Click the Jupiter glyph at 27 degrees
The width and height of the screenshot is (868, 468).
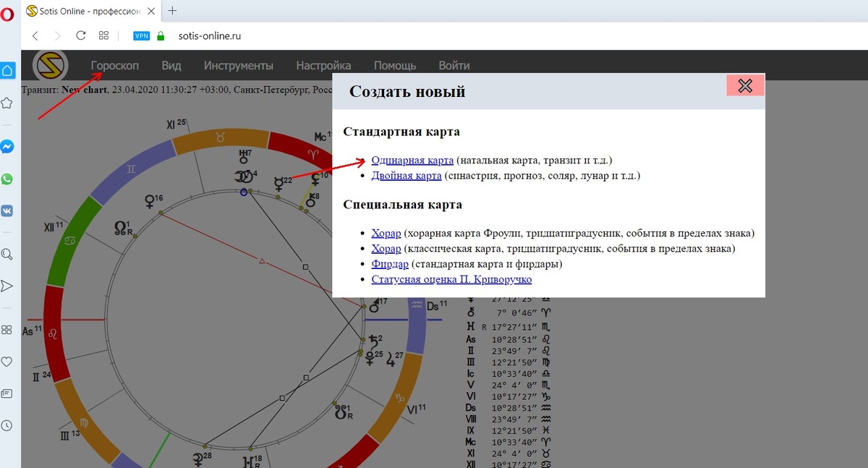pyautogui.click(x=392, y=359)
